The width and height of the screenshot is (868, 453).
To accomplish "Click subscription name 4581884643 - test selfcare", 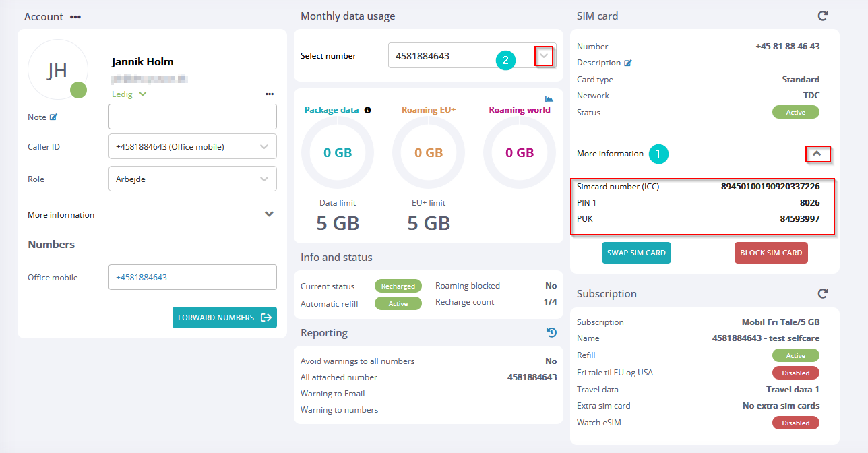I will tap(766, 338).
